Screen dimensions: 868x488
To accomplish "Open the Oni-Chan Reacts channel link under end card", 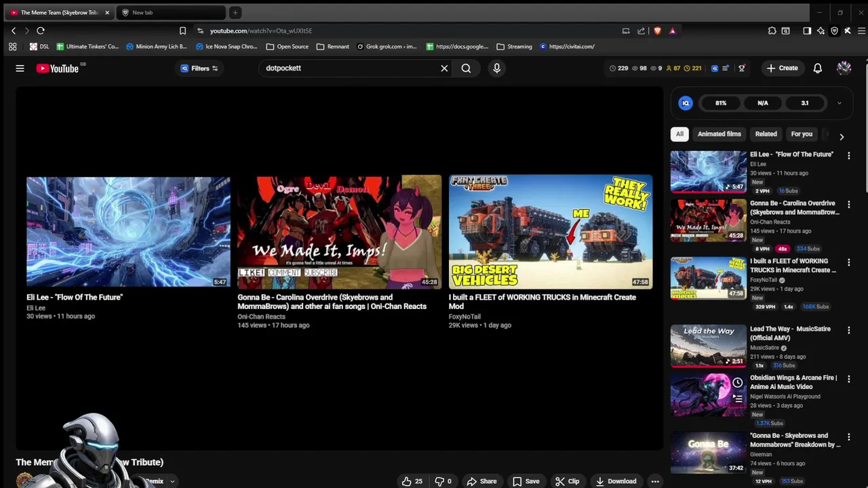I will pyautogui.click(x=261, y=317).
